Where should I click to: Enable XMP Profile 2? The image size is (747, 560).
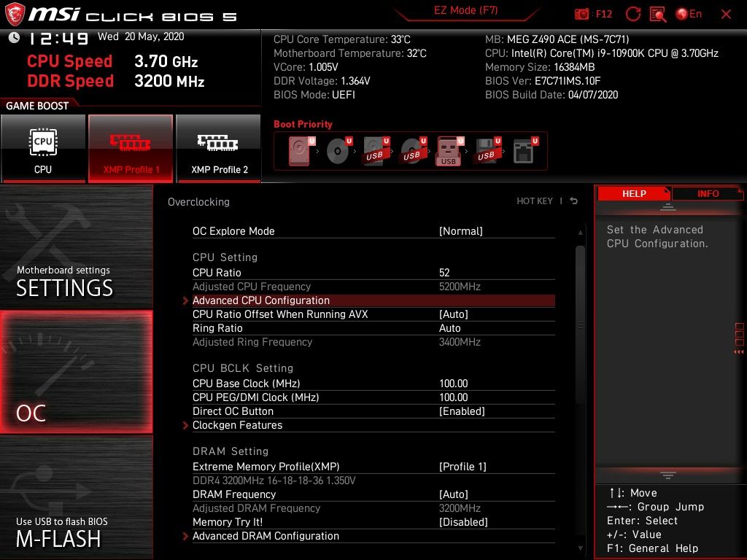(x=219, y=148)
